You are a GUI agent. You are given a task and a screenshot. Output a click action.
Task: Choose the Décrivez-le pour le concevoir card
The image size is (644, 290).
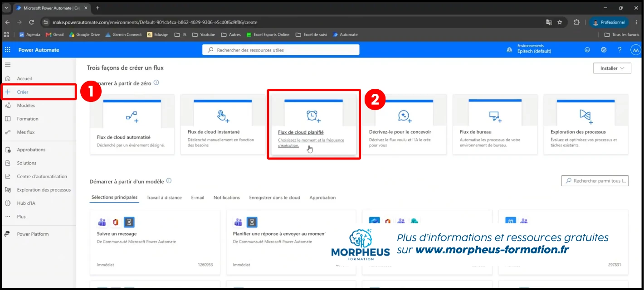point(404,125)
